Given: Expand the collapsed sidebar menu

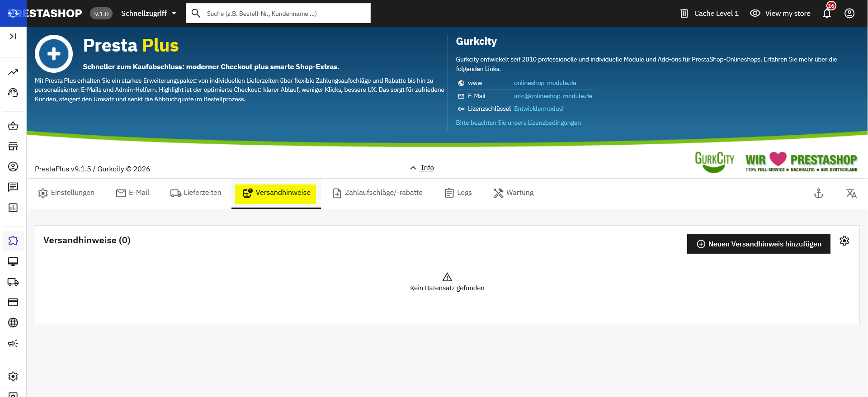Looking at the screenshot, I should click(x=13, y=37).
